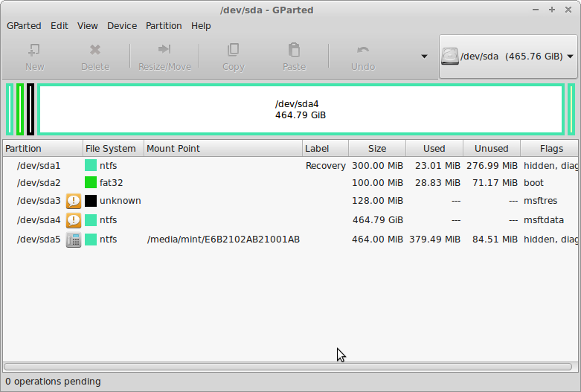Sort by the Size column header
The image size is (581, 392).
377,149
